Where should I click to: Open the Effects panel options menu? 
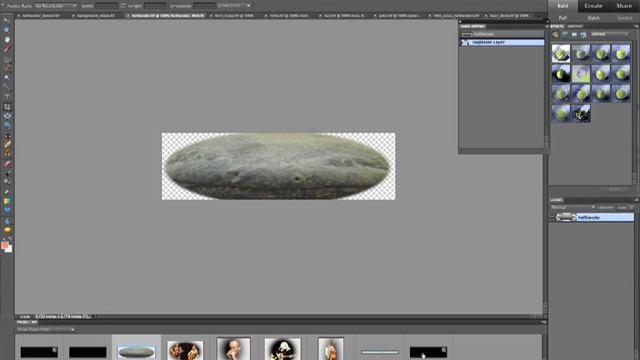[x=636, y=26]
